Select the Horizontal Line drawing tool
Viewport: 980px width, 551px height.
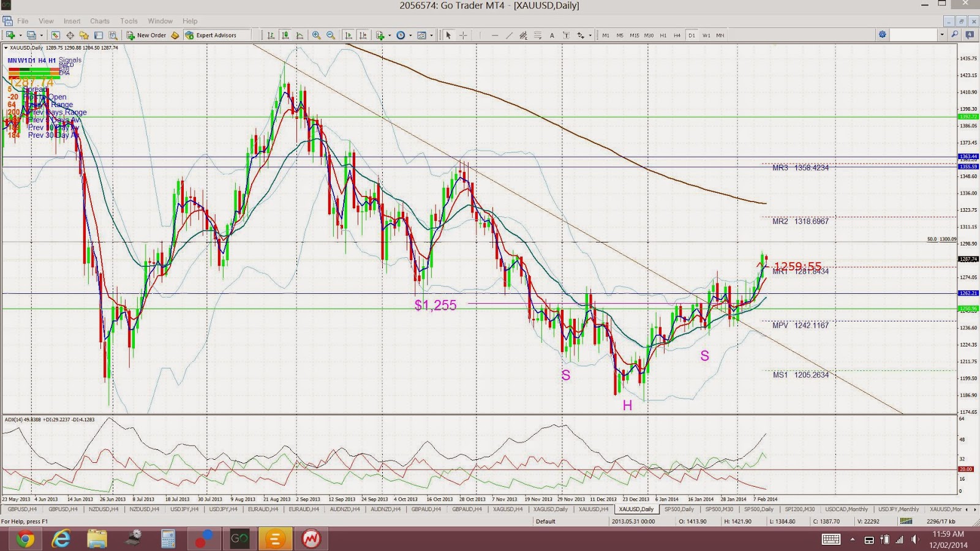(x=495, y=36)
